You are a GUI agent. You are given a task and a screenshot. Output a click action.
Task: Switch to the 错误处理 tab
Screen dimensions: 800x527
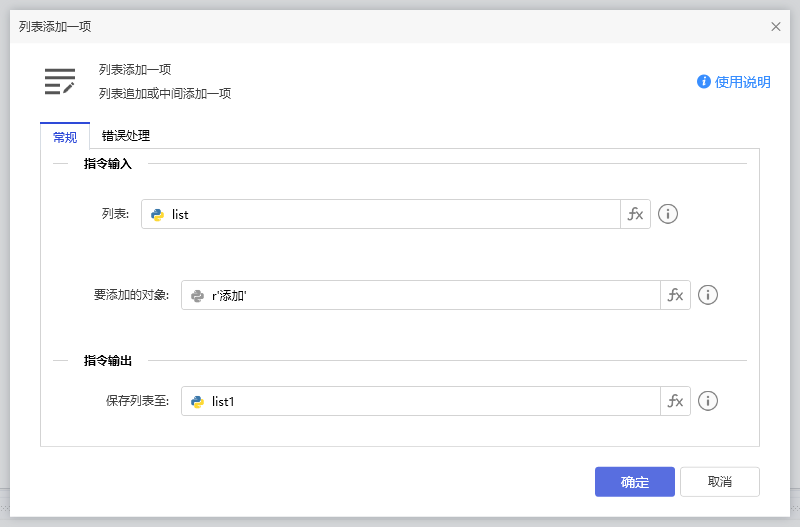pyautogui.click(x=126, y=137)
